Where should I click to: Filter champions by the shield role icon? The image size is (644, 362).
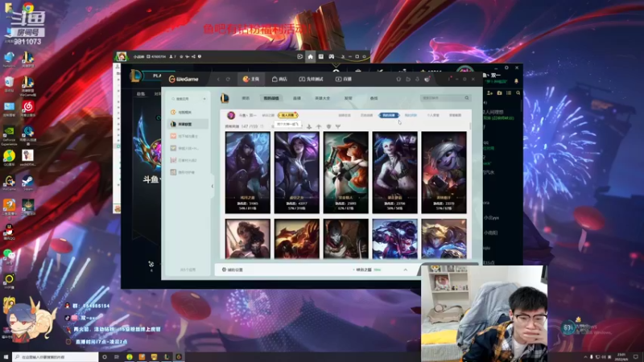click(328, 126)
